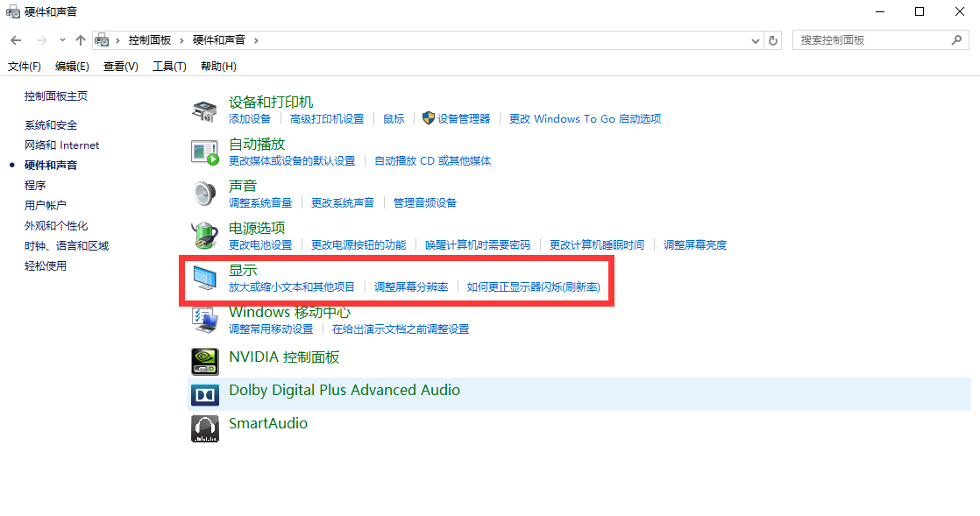The height and width of the screenshot is (516, 980).
Task: Click the address bar control panel icon
Action: (x=102, y=40)
